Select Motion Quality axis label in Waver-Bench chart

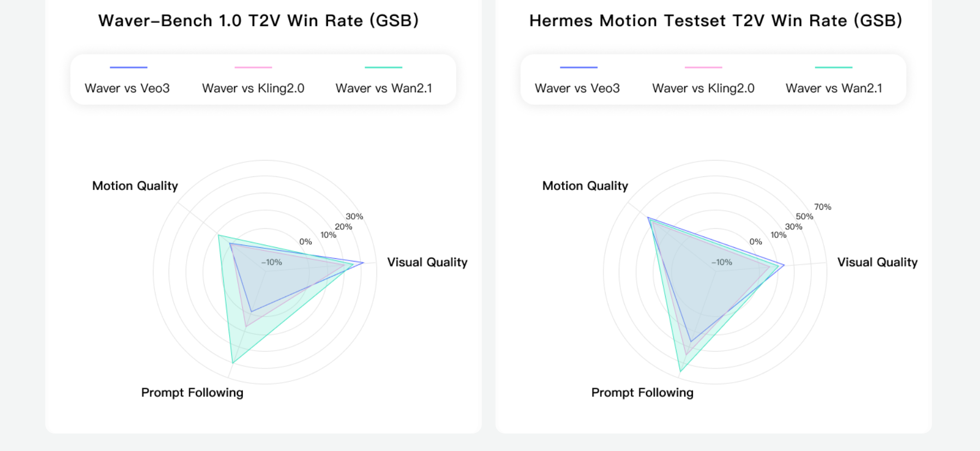coord(135,186)
